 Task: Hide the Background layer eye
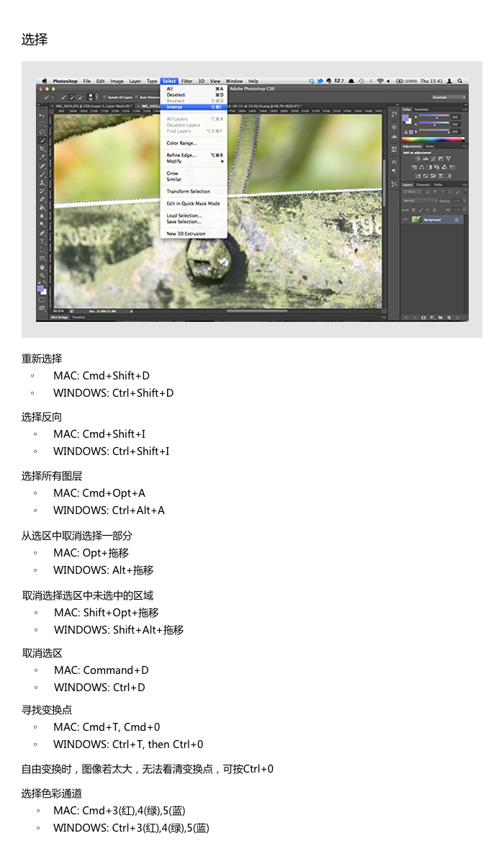tap(405, 219)
